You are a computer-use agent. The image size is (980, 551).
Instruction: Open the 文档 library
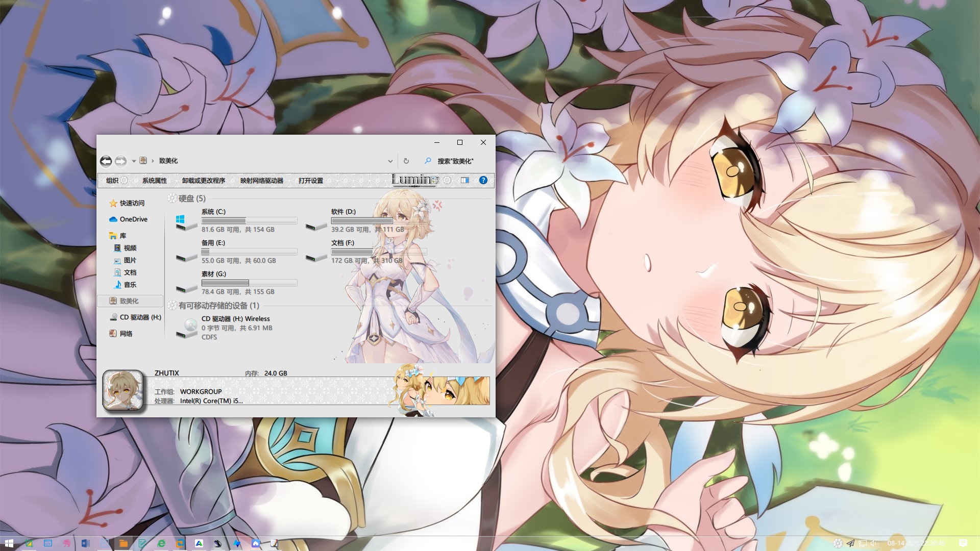point(125,272)
